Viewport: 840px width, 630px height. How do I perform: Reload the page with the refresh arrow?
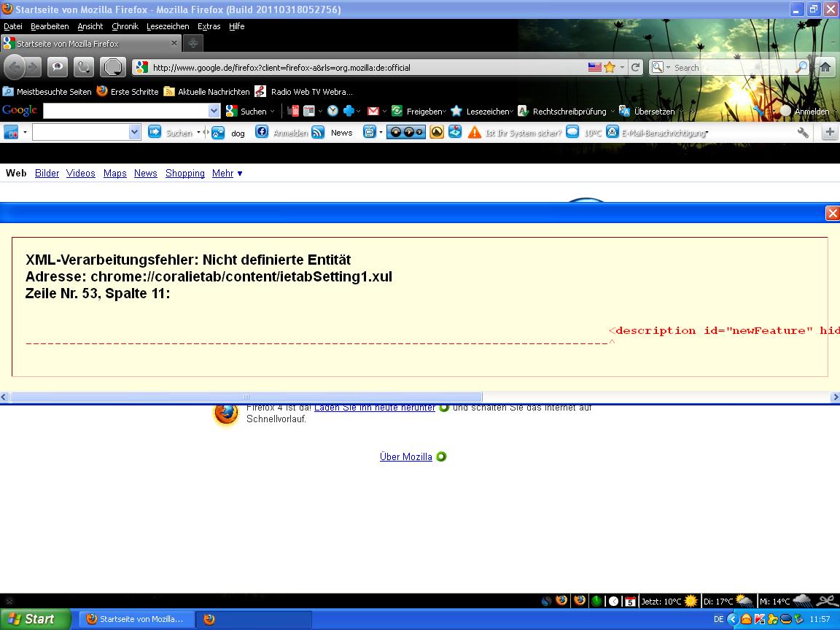pos(635,68)
